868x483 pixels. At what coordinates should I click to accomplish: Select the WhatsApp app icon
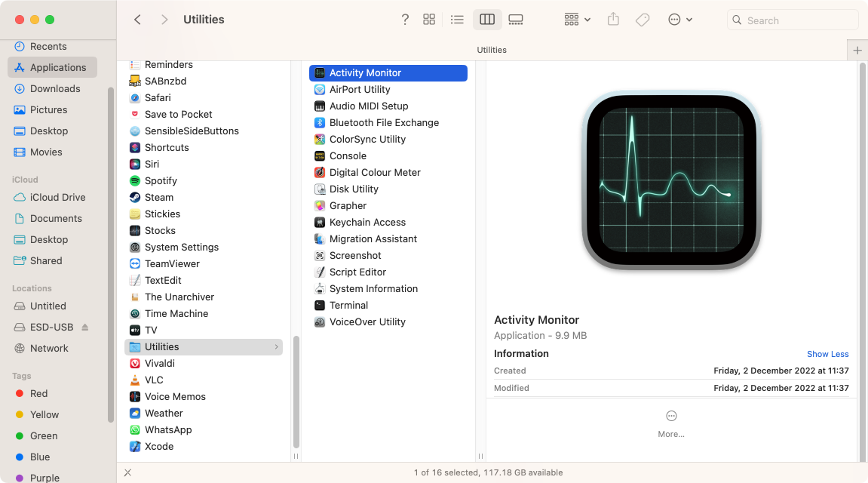pyautogui.click(x=135, y=430)
